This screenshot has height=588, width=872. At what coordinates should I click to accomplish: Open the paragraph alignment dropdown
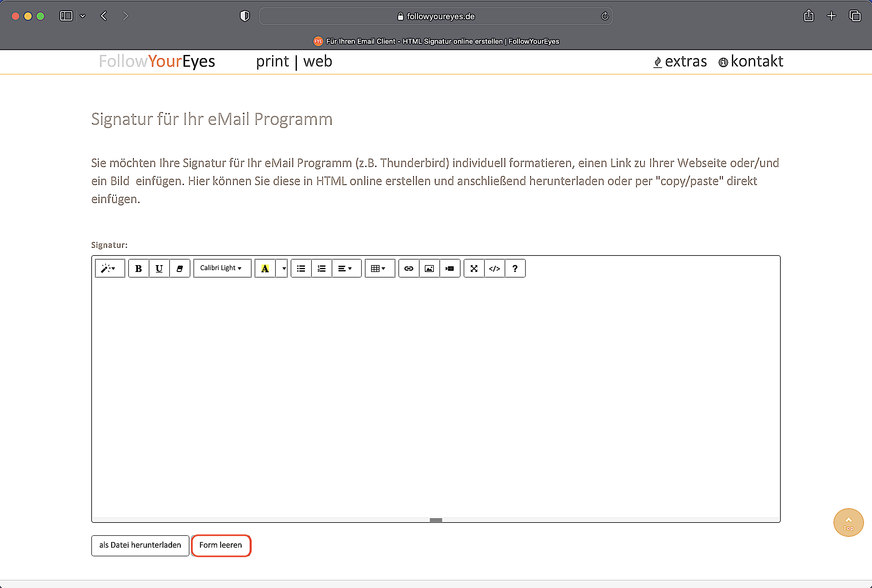point(345,269)
